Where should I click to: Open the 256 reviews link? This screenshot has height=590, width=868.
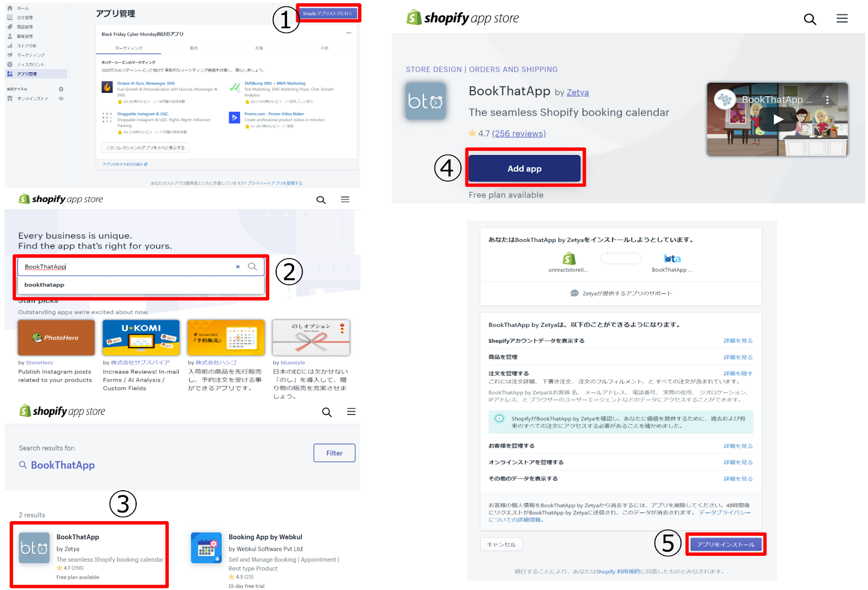tap(519, 134)
